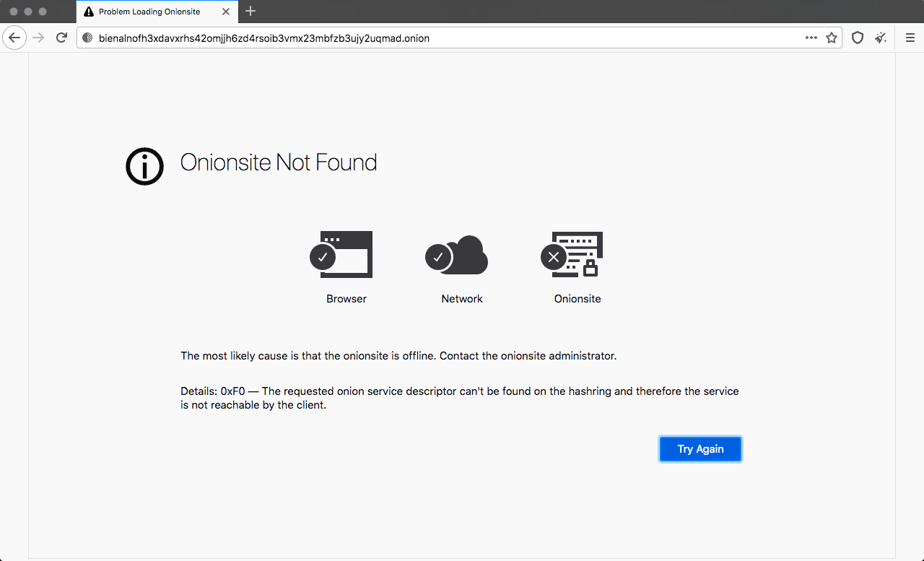Bookmark this page with the star icon
The width and height of the screenshot is (924, 561).
pyautogui.click(x=832, y=38)
